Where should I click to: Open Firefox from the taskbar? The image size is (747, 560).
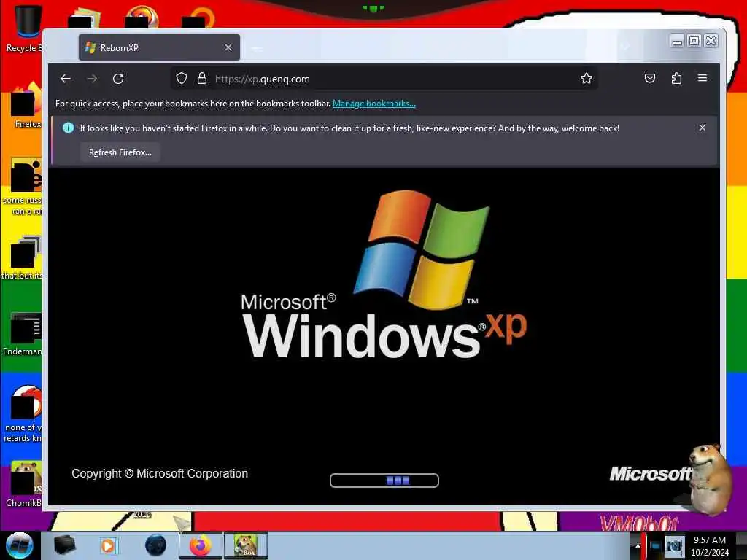click(x=201, y=545)
